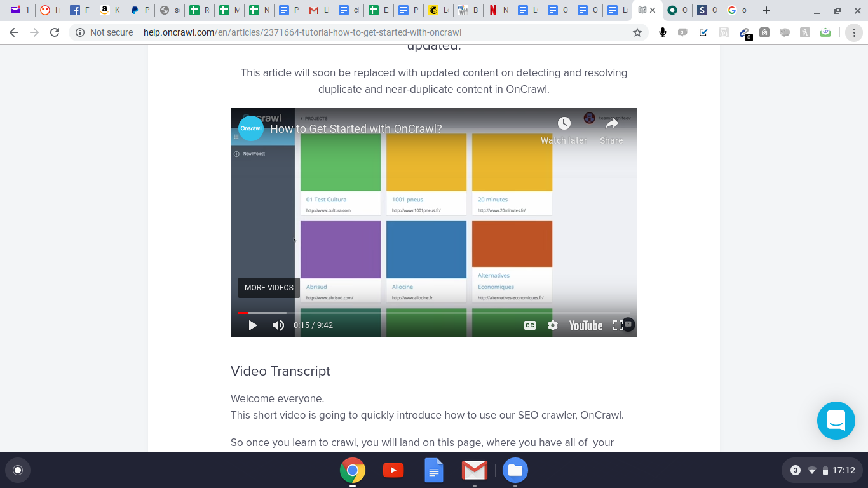The image size is (868, 488).
Task: Share the video using the arrow icon
Action: pyautogui.click(x=611, y=130)
